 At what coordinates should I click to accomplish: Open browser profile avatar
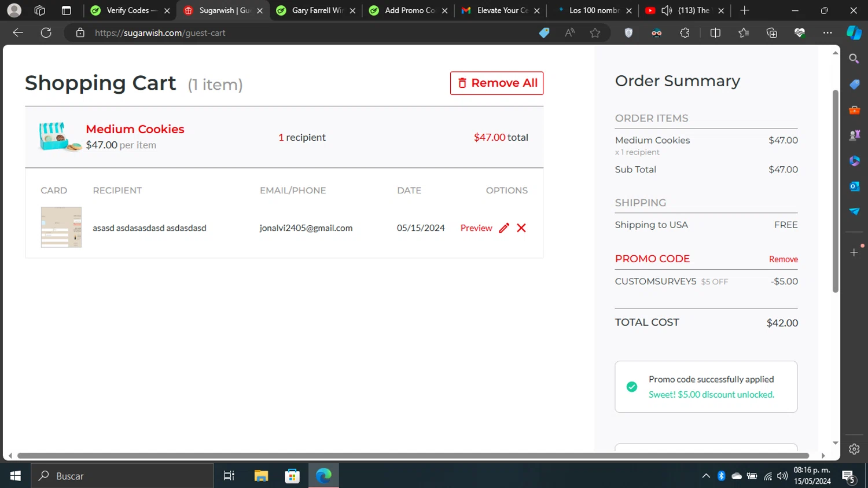[x=14, y=10]
